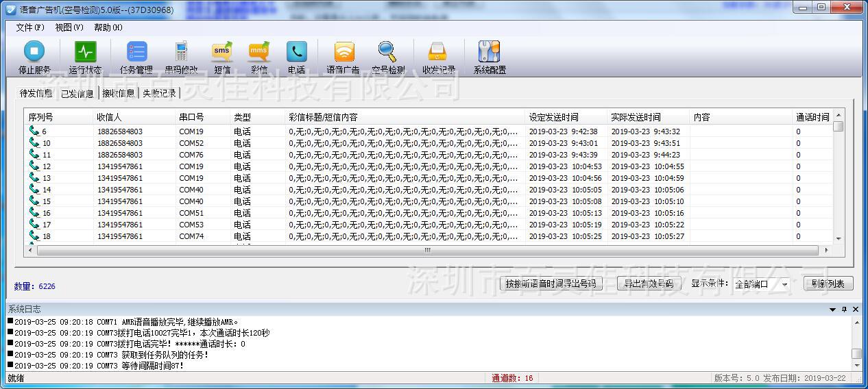Click 通道数: 16 in status bar
Screen dimensions: 868x389
pos(512,378)
